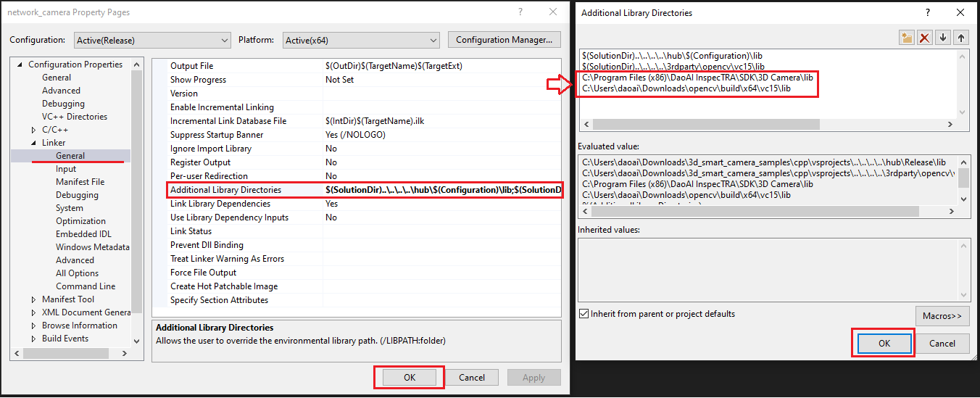The width and height of the screenshot is (980, 398).
Task: Expand the Browse Information node
Action: [x=33, y=326]
